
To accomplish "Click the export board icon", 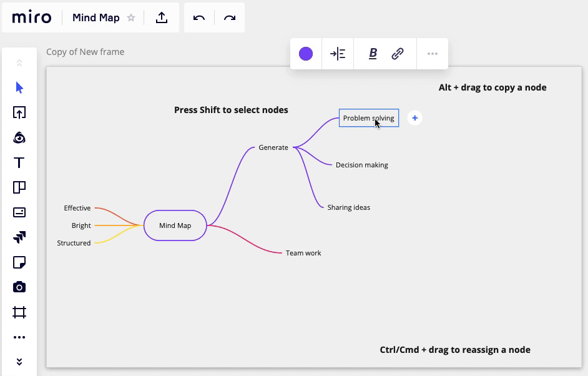I will click(162, 18).
